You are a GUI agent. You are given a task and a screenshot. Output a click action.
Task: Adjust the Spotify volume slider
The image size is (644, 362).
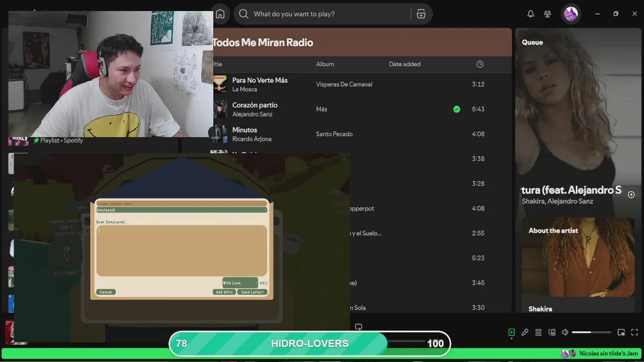[x=591, y=332]
